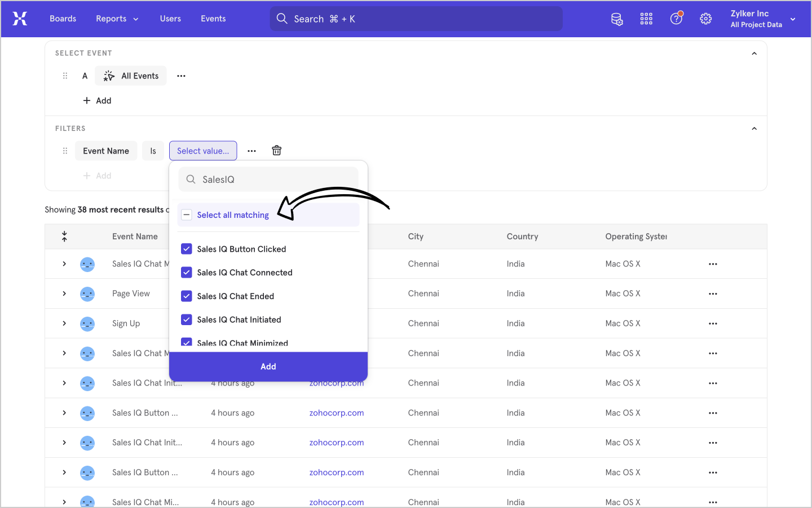Open the Is operator dropdown
The height and width of the screenshot is (508, 812).
click(x=153, y=151)
